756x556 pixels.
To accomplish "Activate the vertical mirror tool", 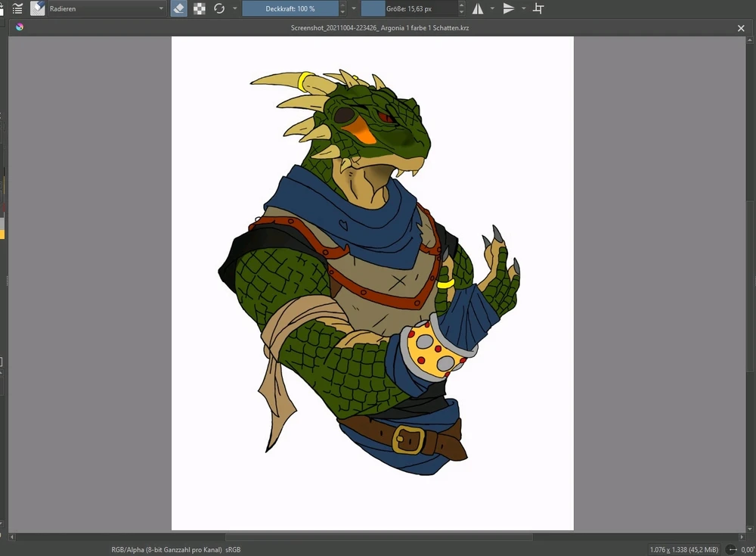I will tap(509, 8).
